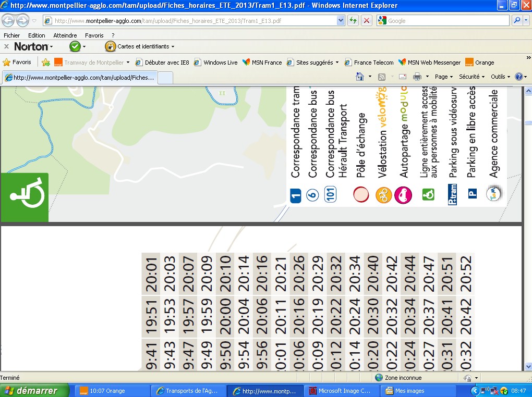The image size is (532, 397).
Task: Click the Refresh page icon
Action: point(353,21)
